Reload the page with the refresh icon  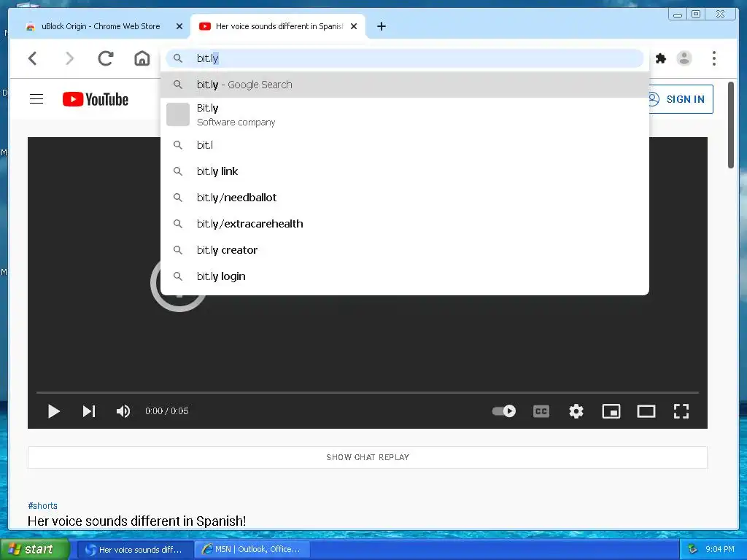tap(106, 58)
